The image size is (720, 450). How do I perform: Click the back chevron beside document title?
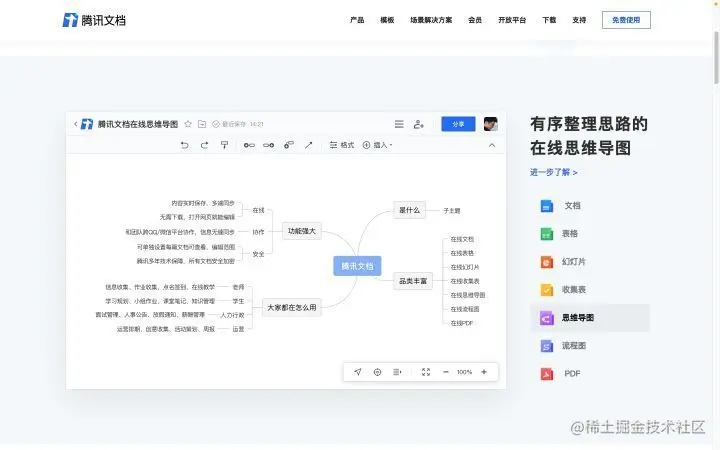pos(75,124)
